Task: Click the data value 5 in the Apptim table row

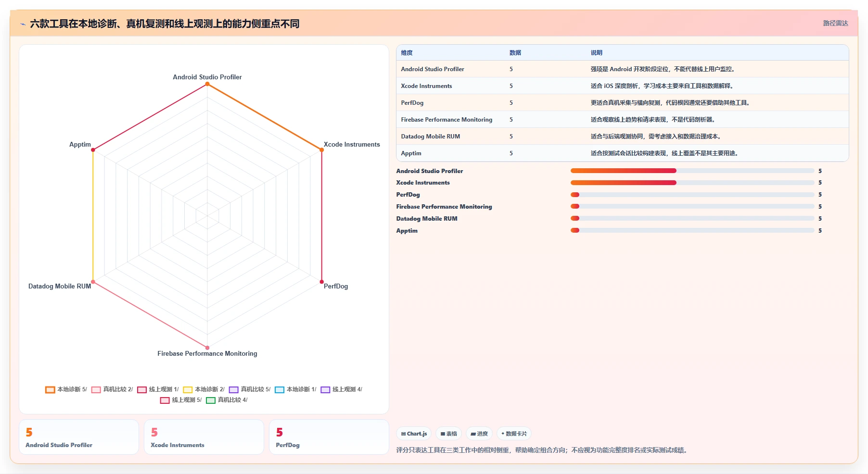Action: 511,153
